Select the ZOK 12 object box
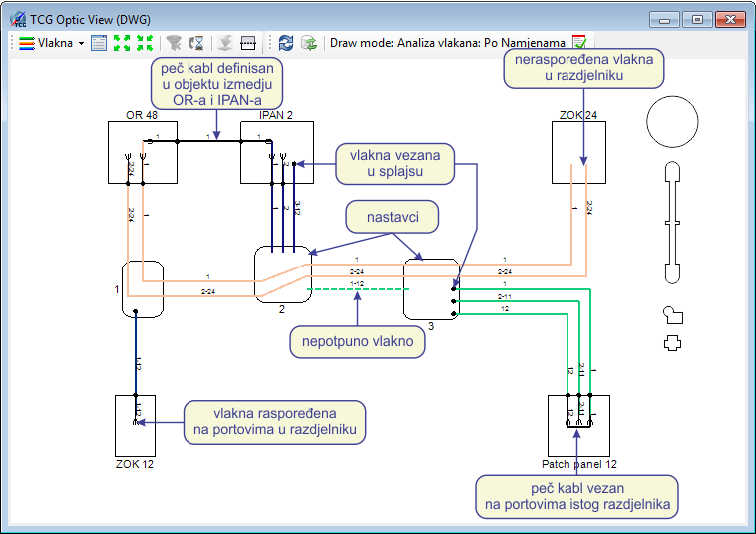Viewport: 756px width, 534px height. 135,426
